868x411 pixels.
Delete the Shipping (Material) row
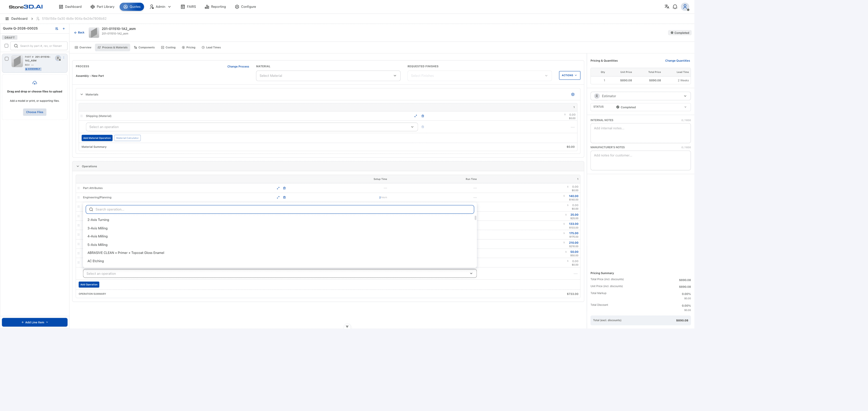click(x=422, y=116)
